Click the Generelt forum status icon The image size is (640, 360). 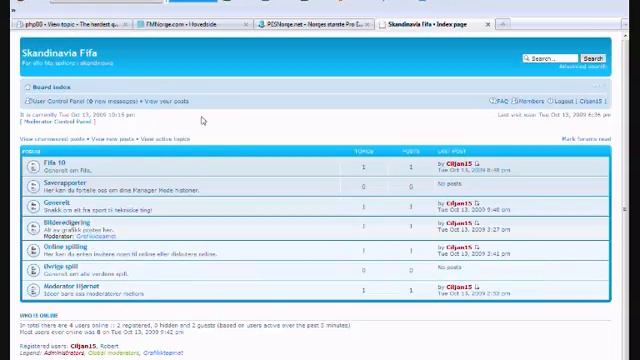(x=33, y=207)
